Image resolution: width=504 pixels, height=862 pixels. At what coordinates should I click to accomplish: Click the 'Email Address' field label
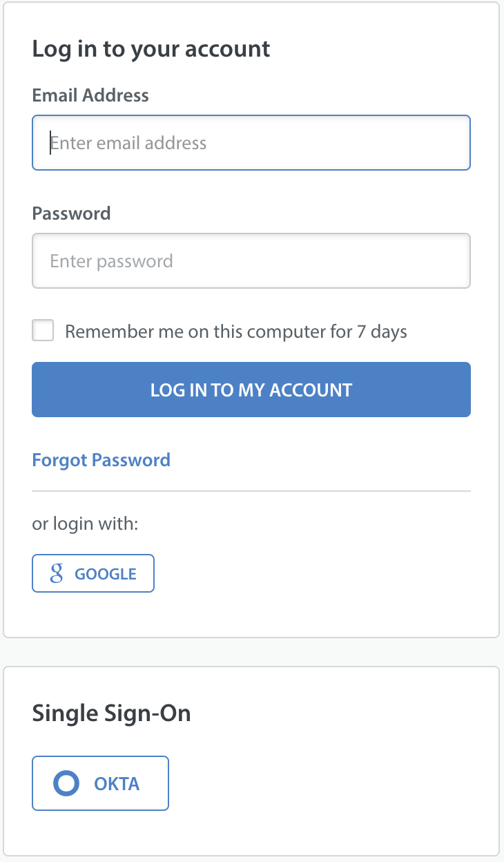click(90, 95)
